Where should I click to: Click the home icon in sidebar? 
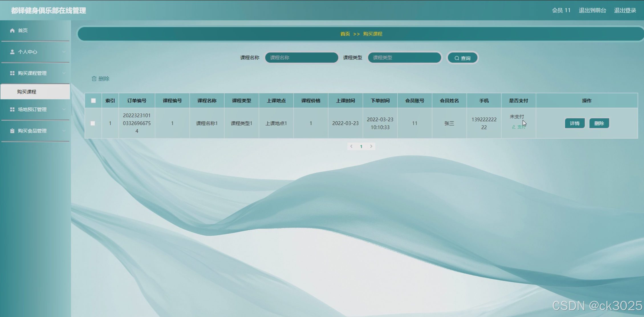pyautogui.click(x=12, y=30)
